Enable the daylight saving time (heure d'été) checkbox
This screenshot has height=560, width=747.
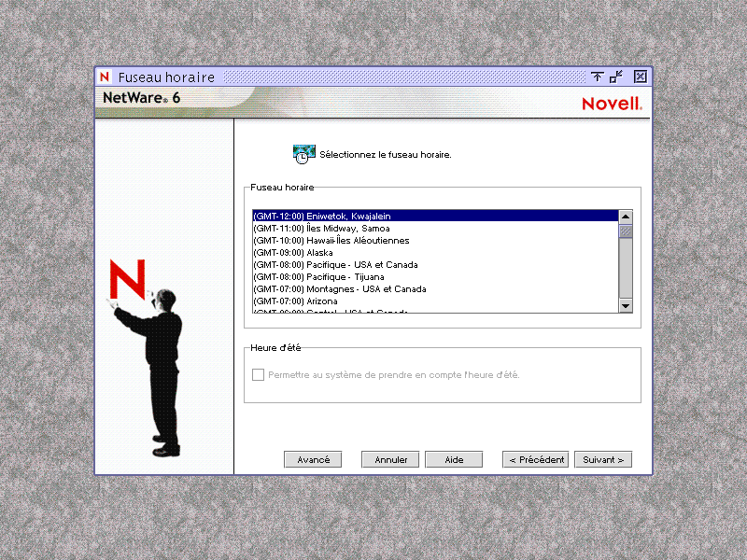[x=258, y=375]
